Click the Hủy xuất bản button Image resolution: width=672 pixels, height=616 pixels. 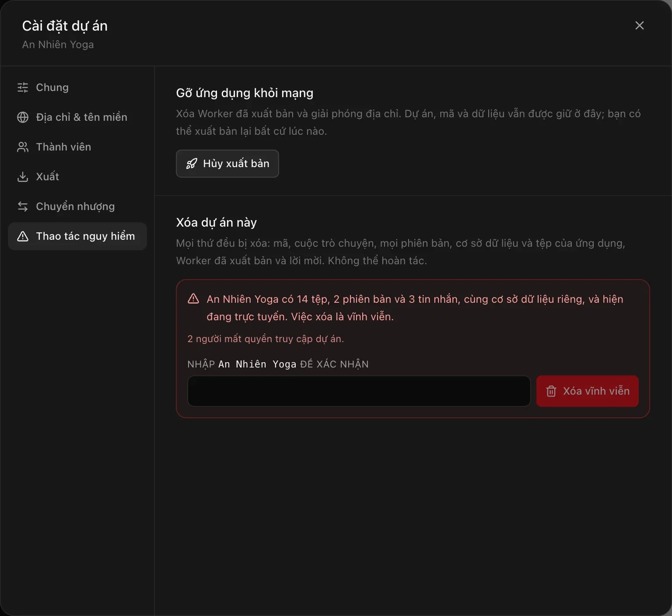pos(227,164)
